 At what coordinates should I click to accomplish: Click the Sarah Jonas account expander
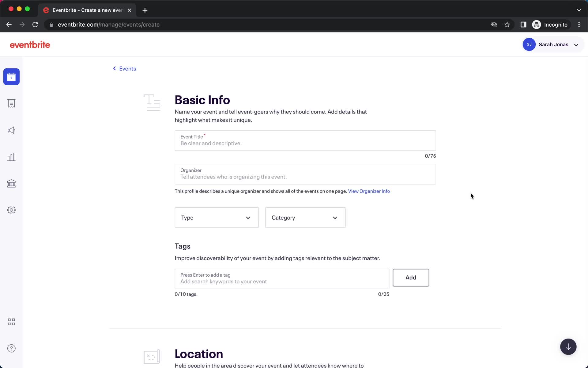pos(576,44)
